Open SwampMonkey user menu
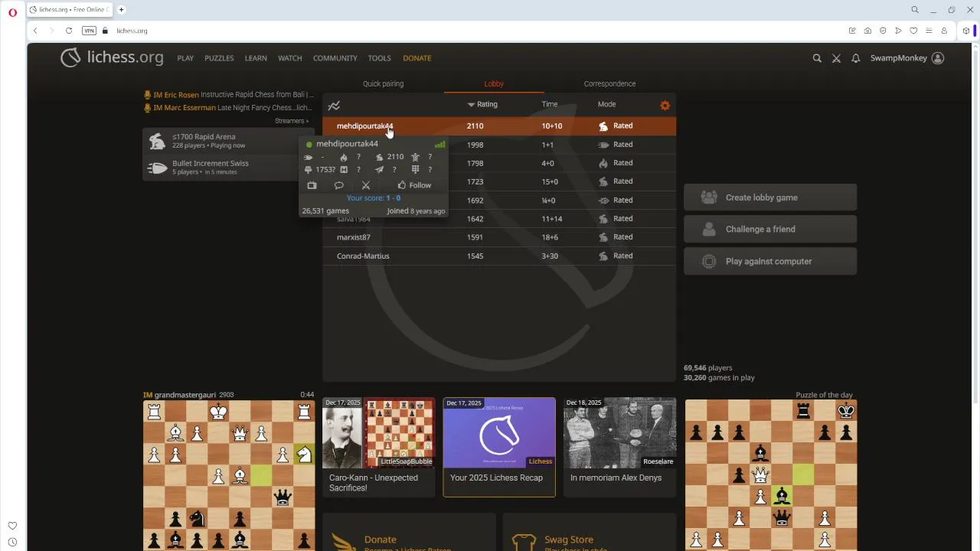The width and height of the screenshot is (980, 551). 907,58
